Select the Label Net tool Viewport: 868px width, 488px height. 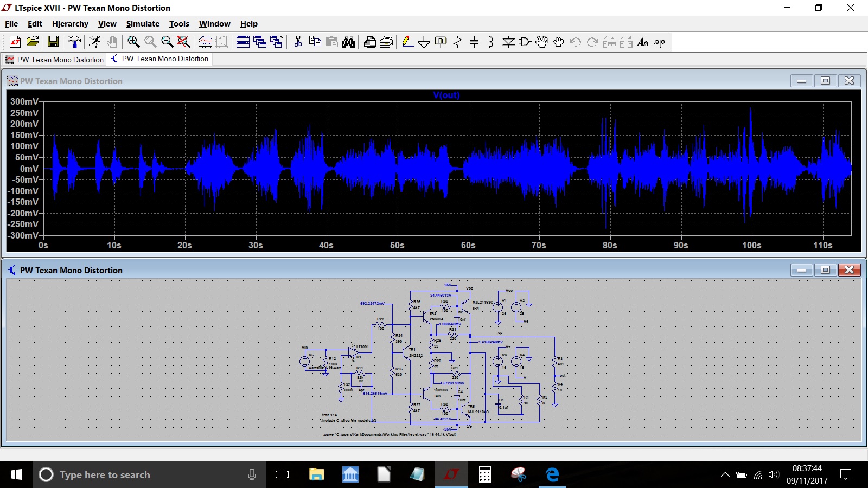tap(441, 42)
